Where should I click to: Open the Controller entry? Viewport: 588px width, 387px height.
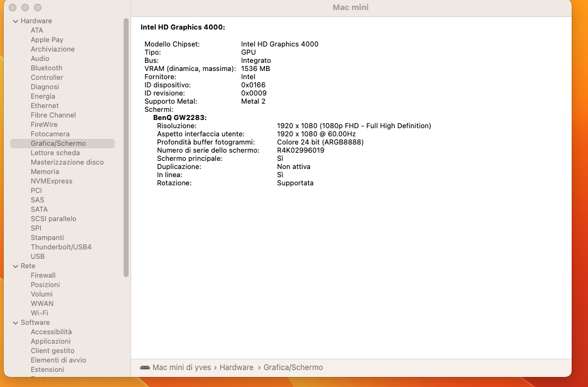(x=47, y=77)
